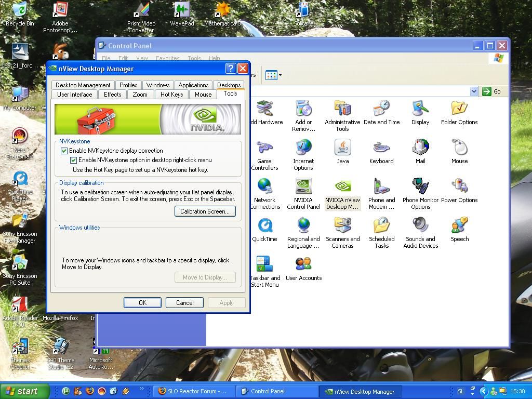Expand hidden Quick Launch icons chevron

click(x=141, y=388)
